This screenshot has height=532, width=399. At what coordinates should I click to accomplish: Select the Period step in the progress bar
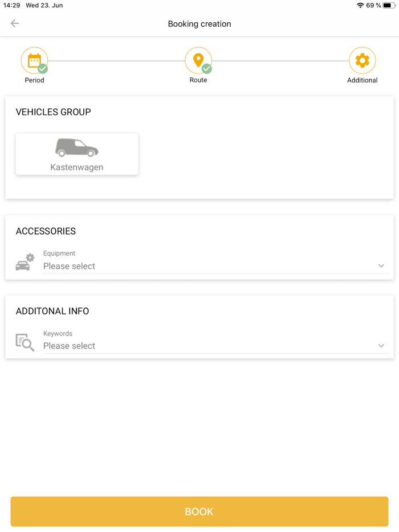point(34,60)
